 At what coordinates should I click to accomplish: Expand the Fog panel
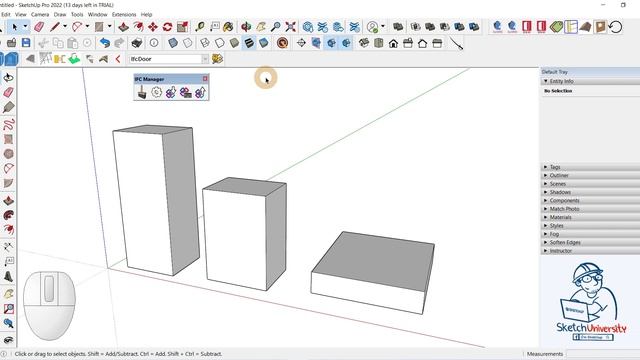coord(590,234)
